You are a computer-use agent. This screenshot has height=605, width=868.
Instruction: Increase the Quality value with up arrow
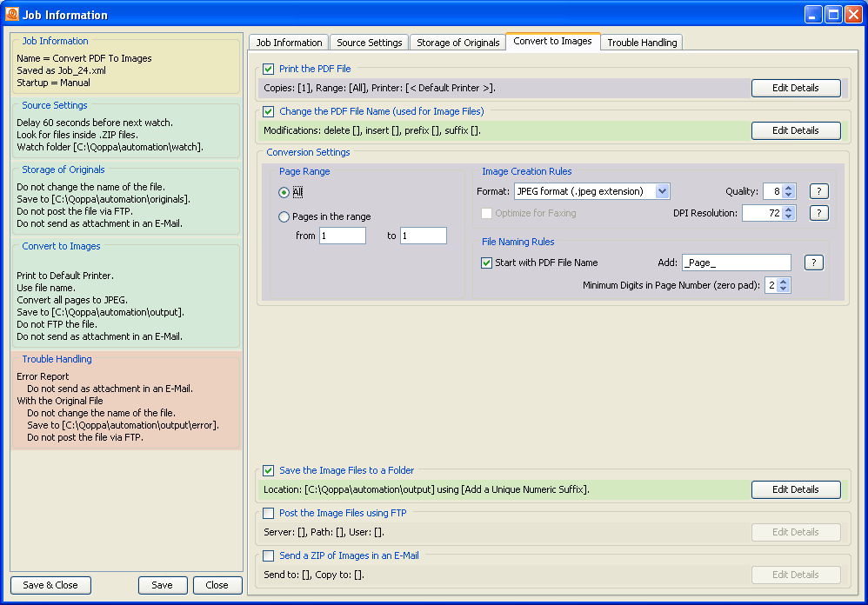[x=789, y=188]
